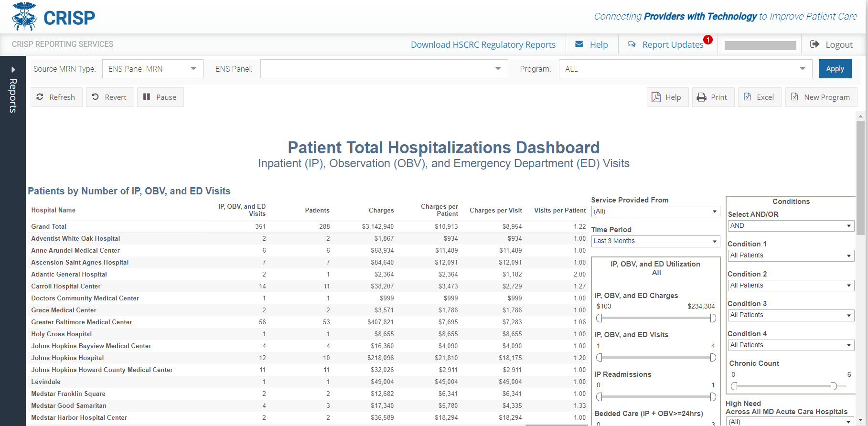This screenshot has height=426, width=868.
Task: Click the vertical scrollbar thumb
Action: click(x=860, y=177)
